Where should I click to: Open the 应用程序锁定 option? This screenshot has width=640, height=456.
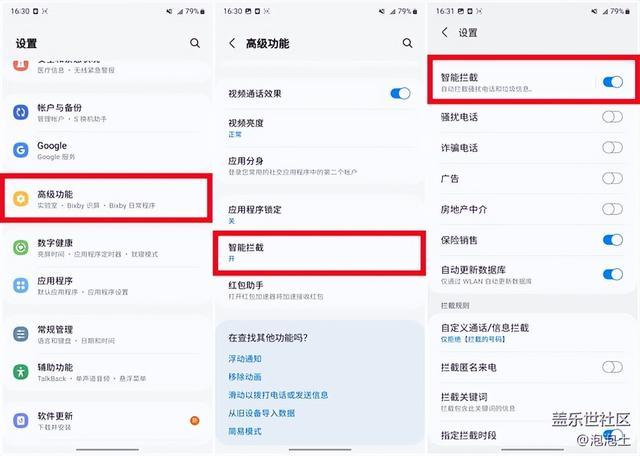(320, 214)
